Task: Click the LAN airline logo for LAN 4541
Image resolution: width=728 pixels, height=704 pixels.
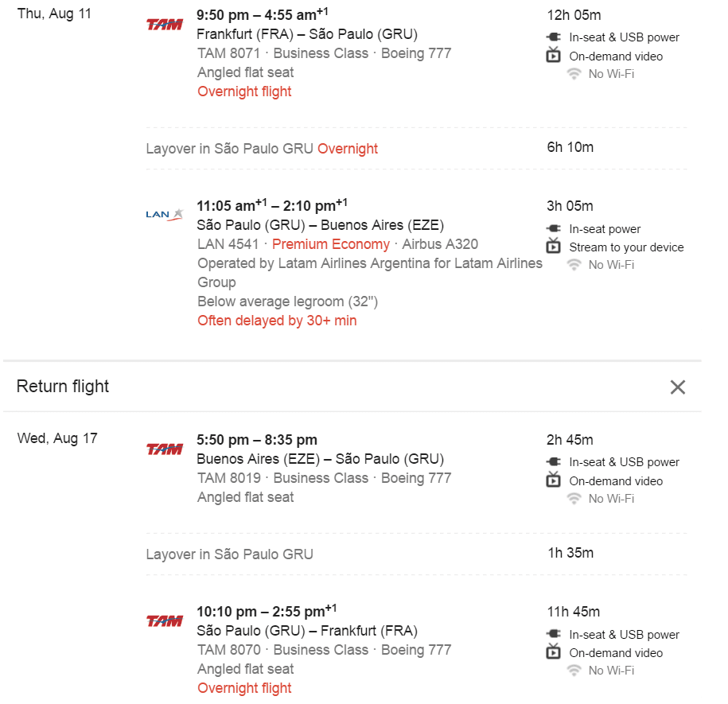Action: (165, 215)
